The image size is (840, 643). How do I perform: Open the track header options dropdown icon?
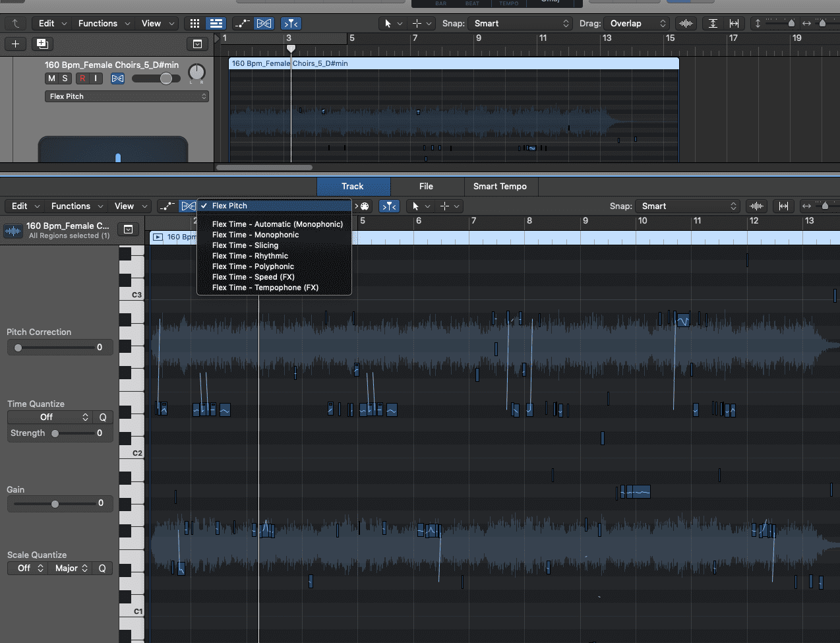pyautogui.click(x=197, y=44)
